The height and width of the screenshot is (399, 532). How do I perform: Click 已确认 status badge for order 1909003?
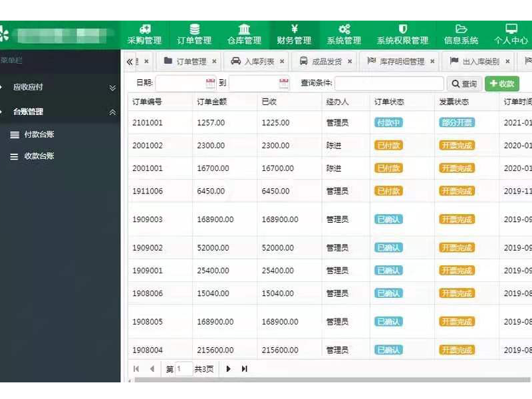[x=388, y=219]
